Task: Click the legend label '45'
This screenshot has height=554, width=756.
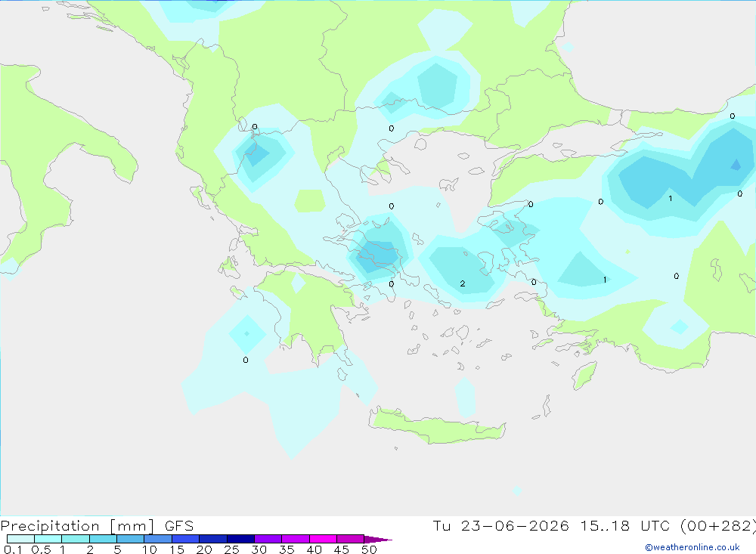Action: [342, 549]
